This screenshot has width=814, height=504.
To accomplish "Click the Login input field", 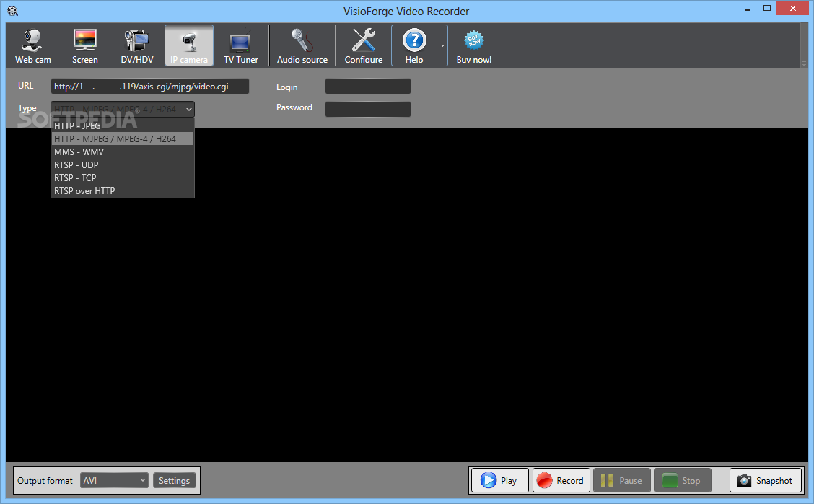I will pos(367,86).
